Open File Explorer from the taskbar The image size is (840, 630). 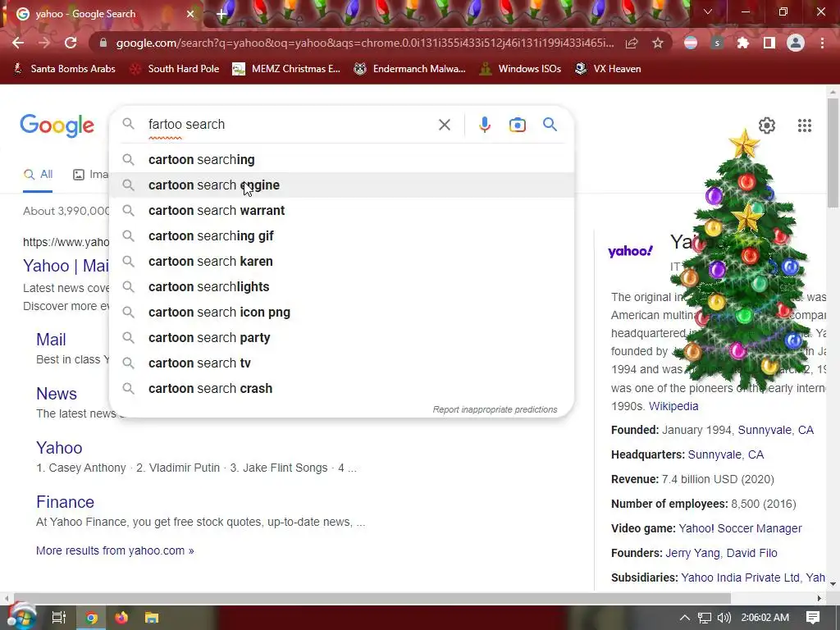point(152,618)
